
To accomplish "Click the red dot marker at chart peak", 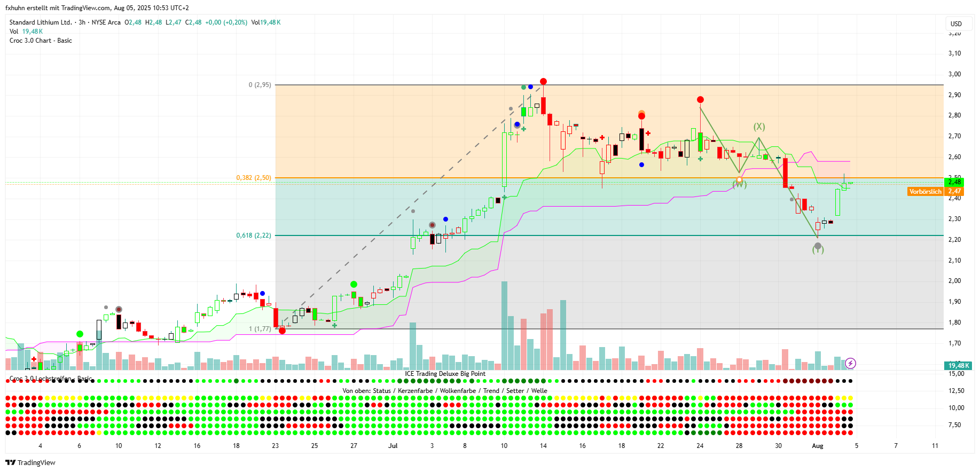I will (x=543, y=82).
